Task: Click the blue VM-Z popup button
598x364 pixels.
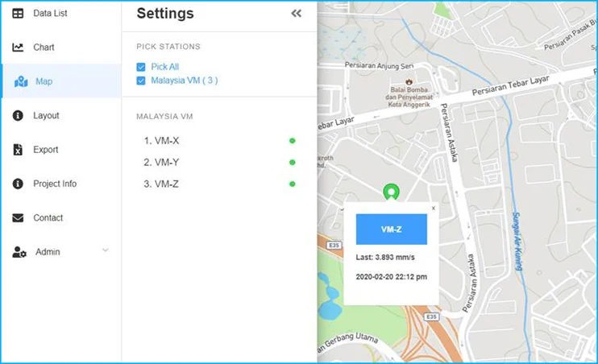Action: (391, 230)
